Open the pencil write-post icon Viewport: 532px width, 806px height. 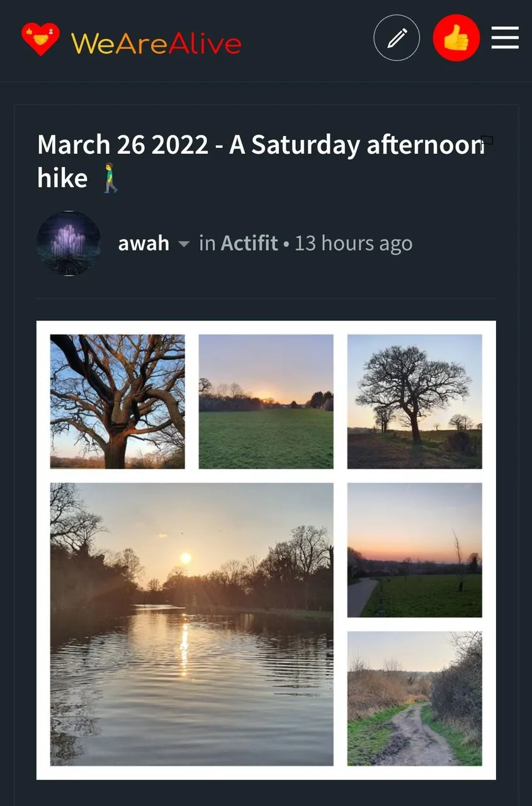[397, 38]
